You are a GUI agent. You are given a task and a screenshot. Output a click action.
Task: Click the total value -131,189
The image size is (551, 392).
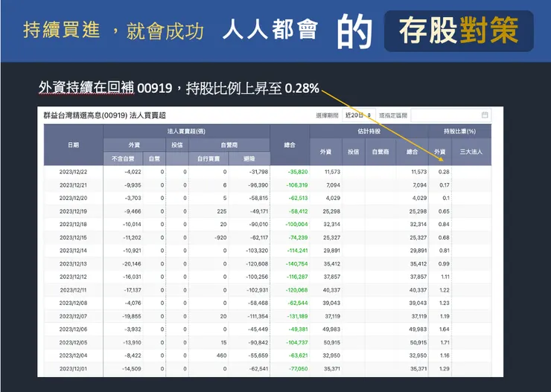coord(296,316)
